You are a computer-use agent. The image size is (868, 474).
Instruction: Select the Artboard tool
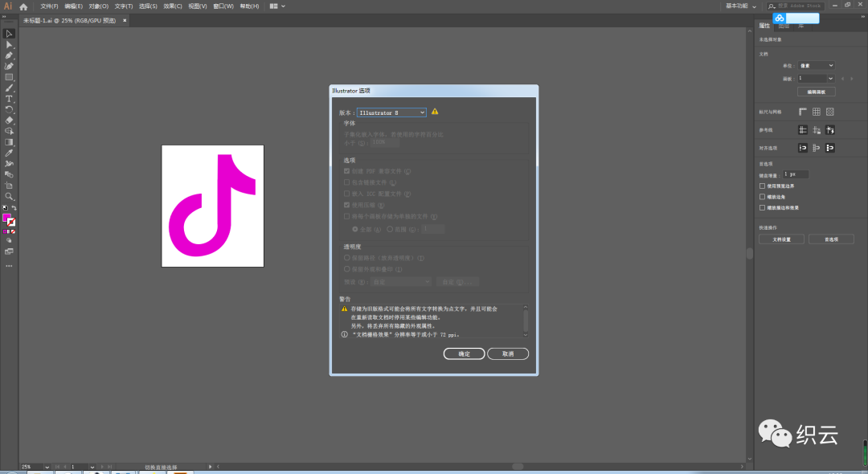tap(9, 186)
